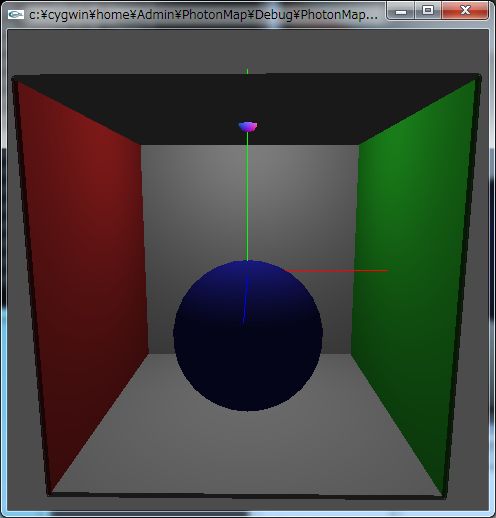Screen dimensions: 496x518
Task: Click the small purple light source object
Action: pos(248,127)
